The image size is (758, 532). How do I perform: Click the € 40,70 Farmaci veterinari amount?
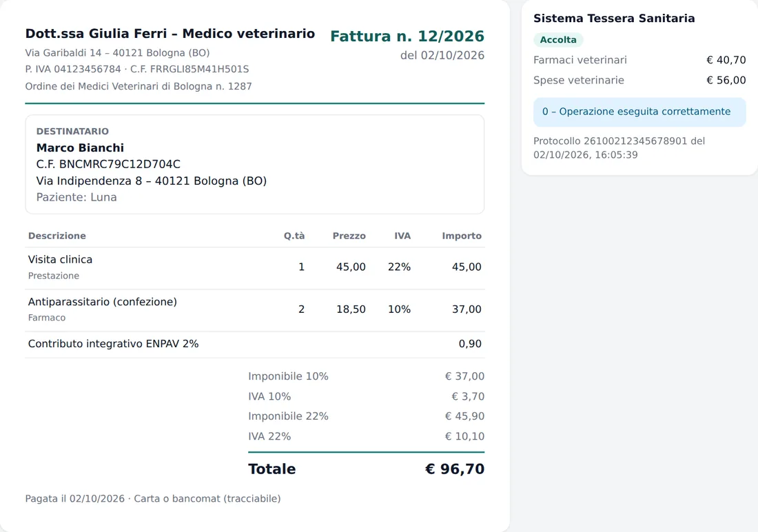point(726,60)
